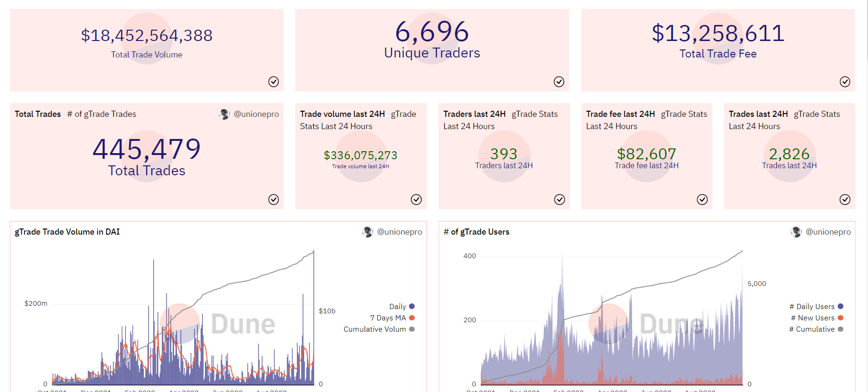868x392 pixels.
Task: Click the 6,696 Unique Traders value
Action: click(x=432, y=32)
